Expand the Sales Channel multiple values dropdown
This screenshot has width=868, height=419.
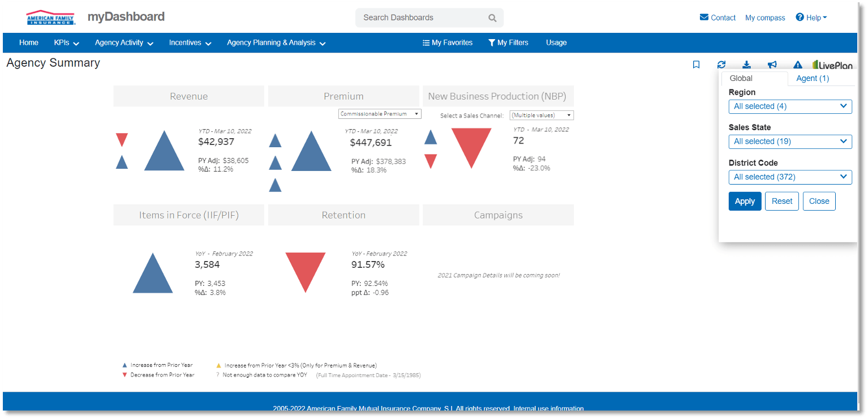point(541,116)
